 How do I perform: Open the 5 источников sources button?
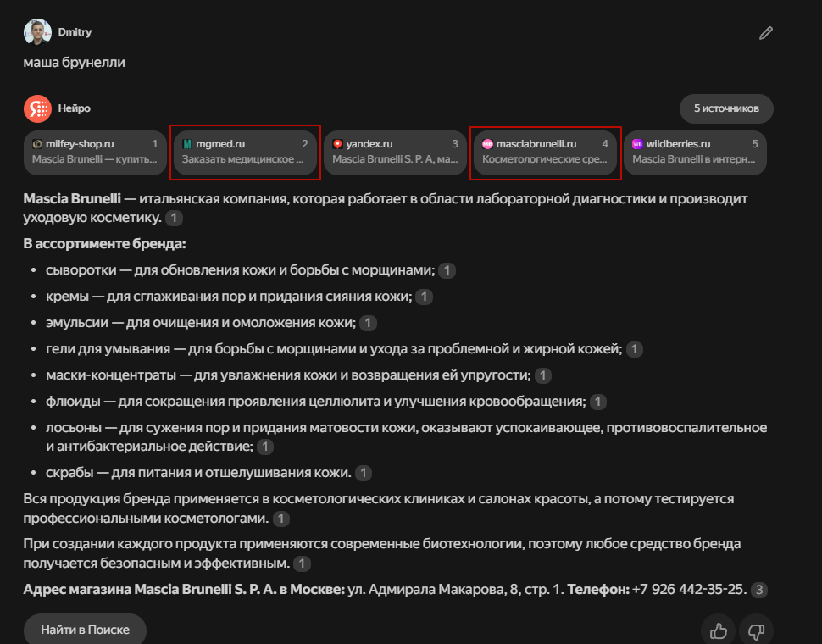pyautogui.click(x=726, y=108)
